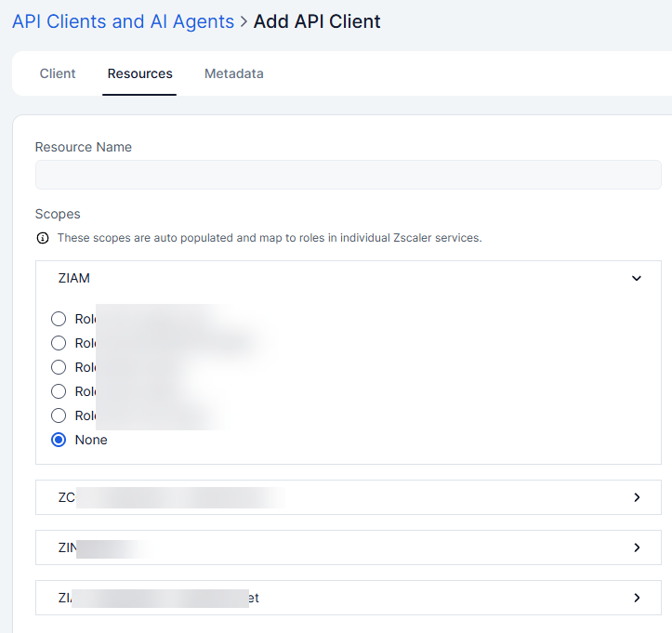Click the ZIAM section header text
The image size is (672, 633).
(74, 278)
